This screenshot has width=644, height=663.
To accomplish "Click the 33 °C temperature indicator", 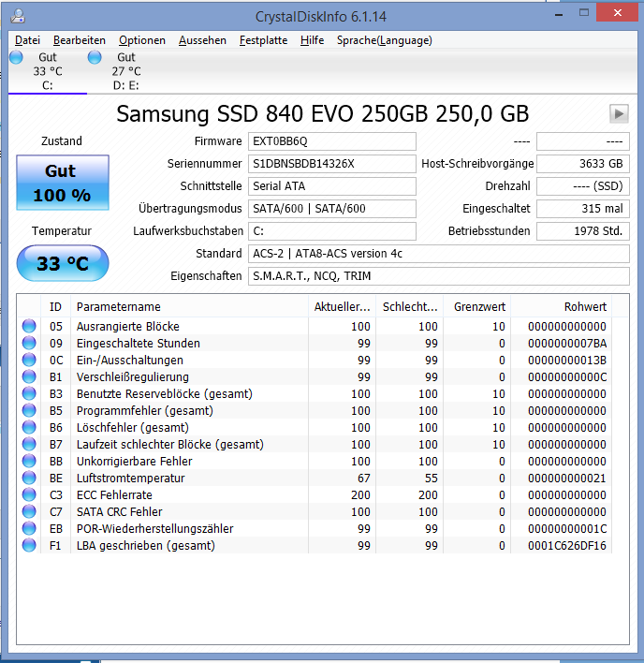I will tap(63, 263).
